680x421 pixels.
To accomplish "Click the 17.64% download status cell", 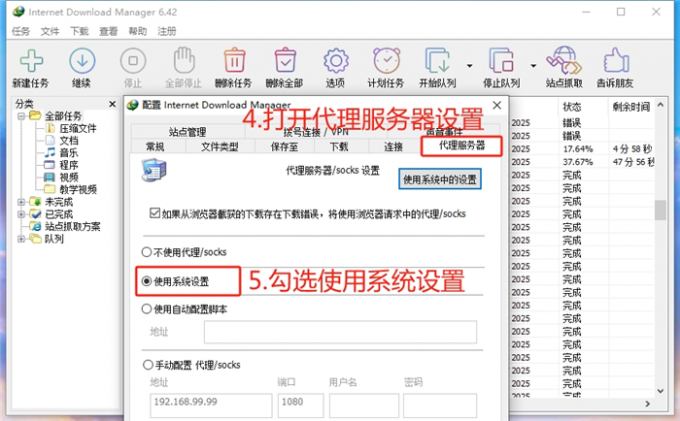I will pos(578,149).
